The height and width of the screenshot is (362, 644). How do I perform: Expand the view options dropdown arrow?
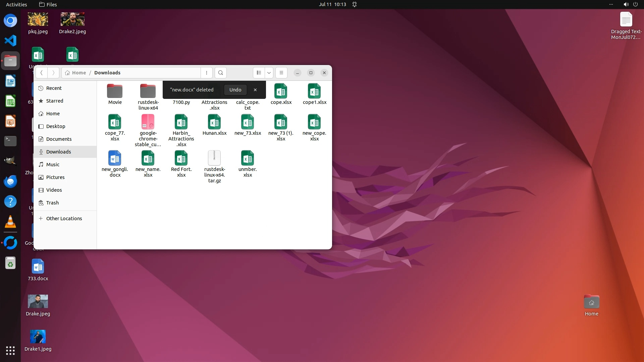click(x=269, y=73)
